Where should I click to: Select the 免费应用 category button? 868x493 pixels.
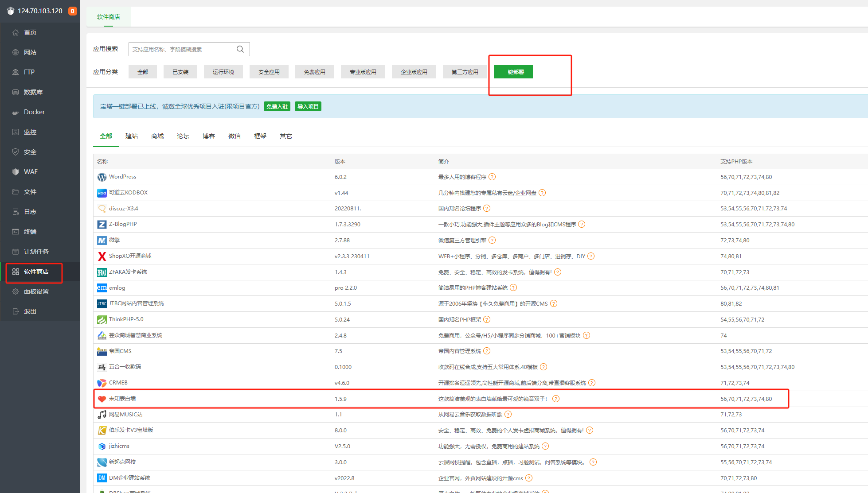click(x=315, y=72)
